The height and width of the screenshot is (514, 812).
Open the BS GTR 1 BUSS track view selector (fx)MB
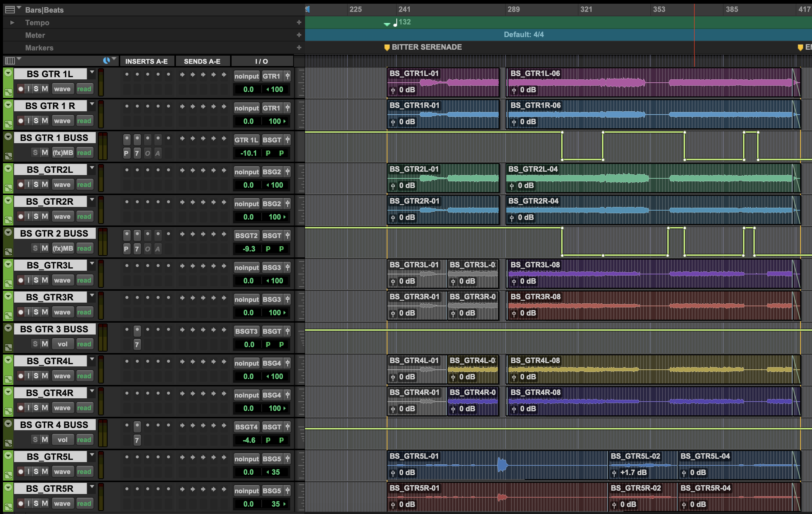(x=63, y=153)
